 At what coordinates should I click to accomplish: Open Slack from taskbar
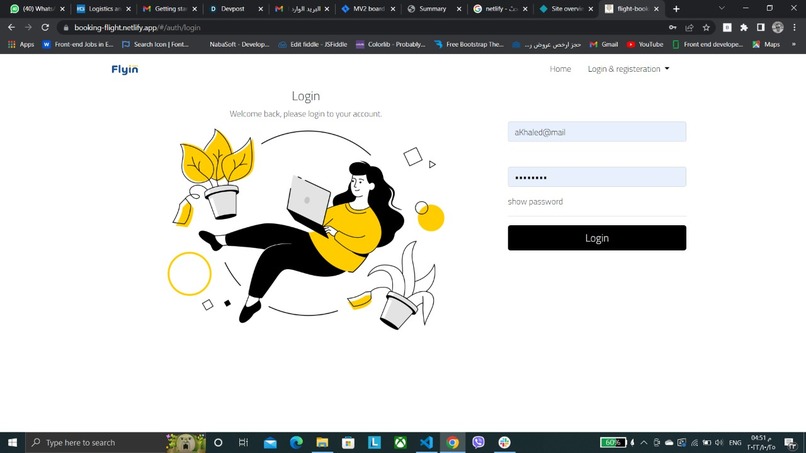click(504, 442)
